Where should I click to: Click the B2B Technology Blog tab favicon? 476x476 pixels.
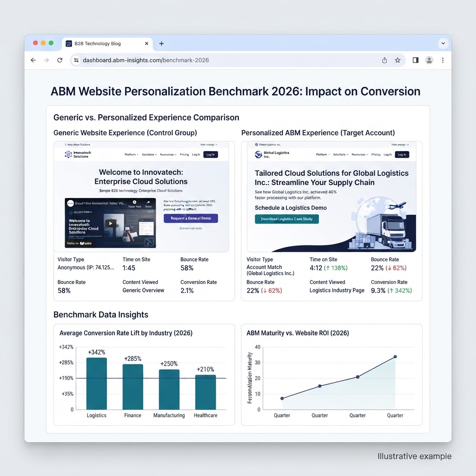69,43
